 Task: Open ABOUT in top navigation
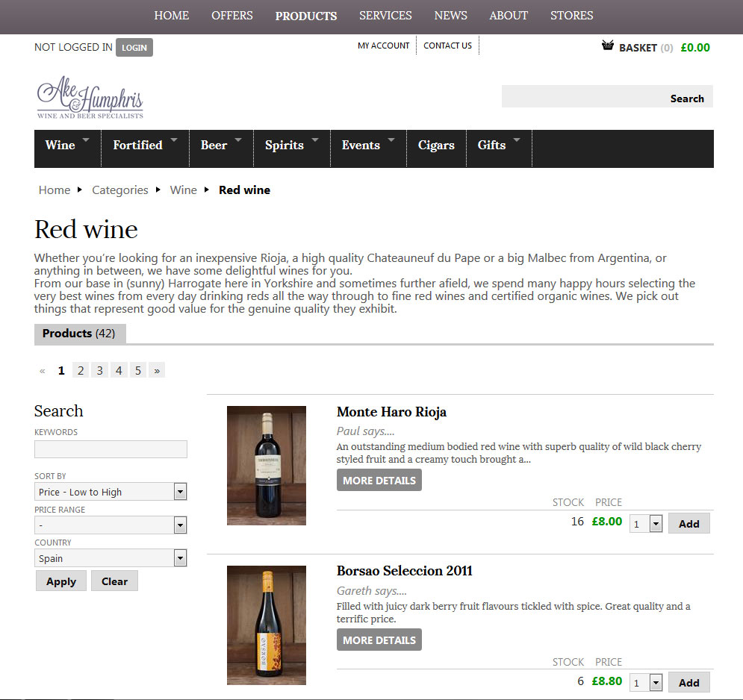(509, 16)
